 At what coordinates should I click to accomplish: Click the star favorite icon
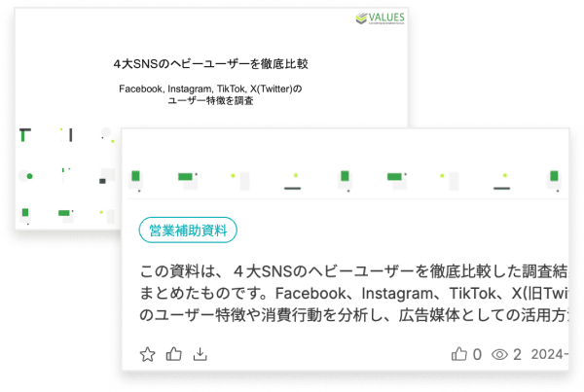tap(148, 354)
